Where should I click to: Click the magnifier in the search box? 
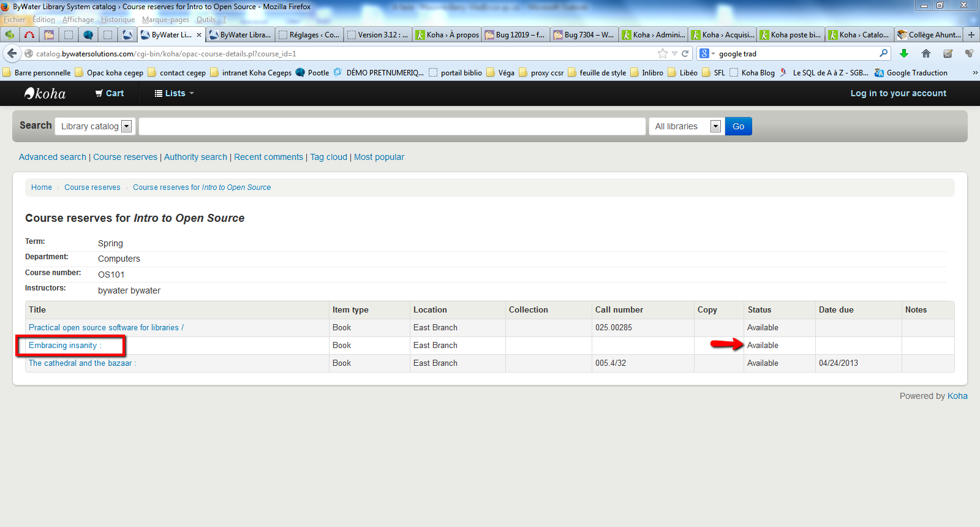click(x=883, y=53)
